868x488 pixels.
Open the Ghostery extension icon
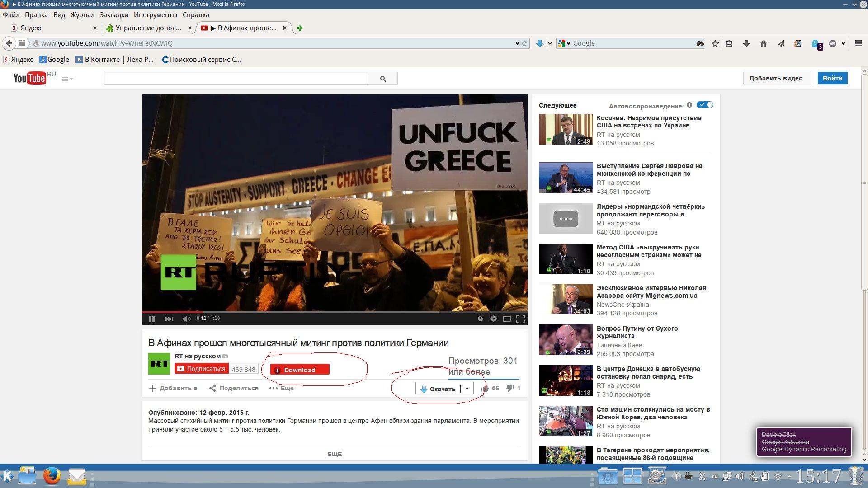(816, 44)
